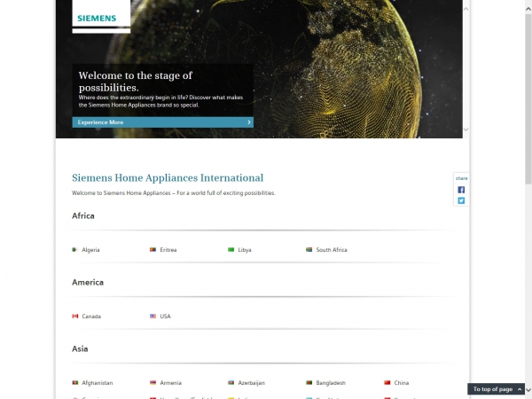Open the Algeria country link
Image resolution: width=532 pixels, height=399 pixels.
coord(90,250)
